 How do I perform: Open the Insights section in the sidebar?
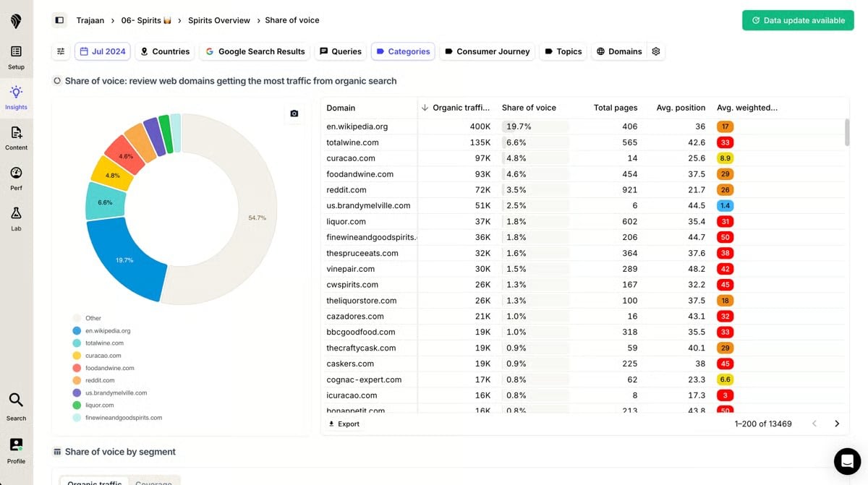pos(16,98)
